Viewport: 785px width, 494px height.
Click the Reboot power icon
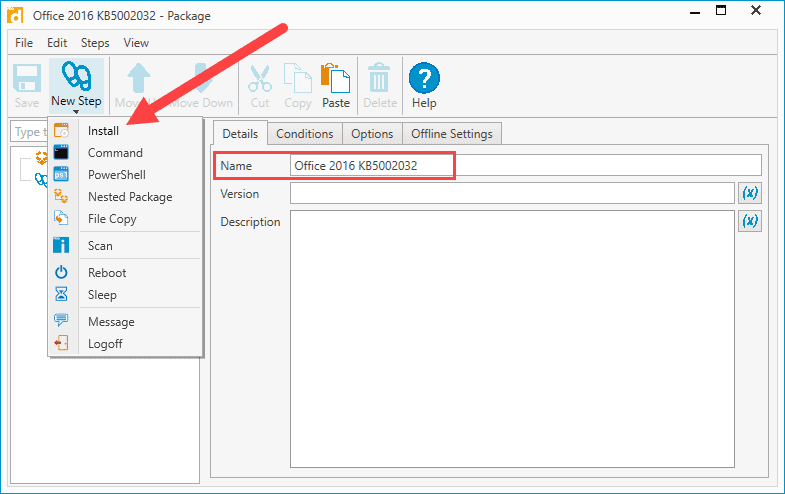[x=61, y=272]
